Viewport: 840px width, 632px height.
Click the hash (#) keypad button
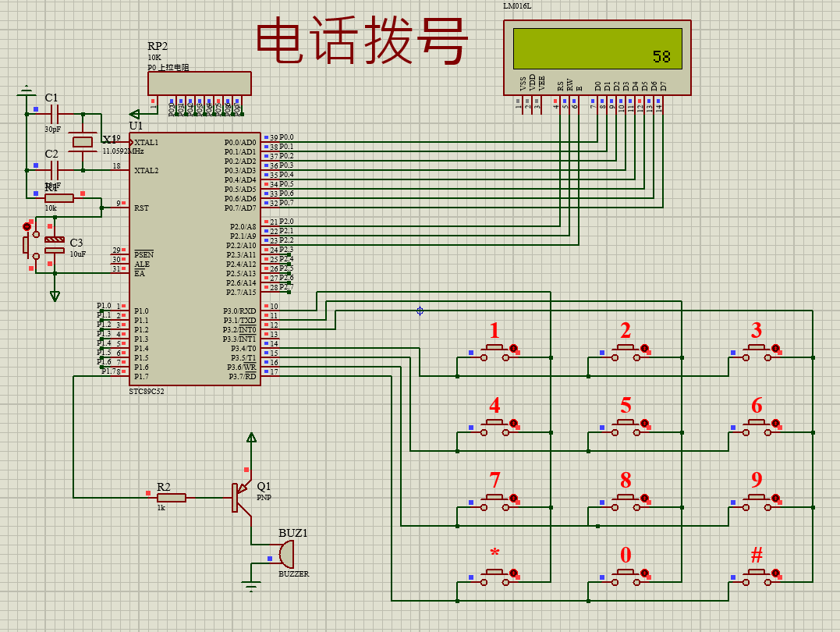[757, 577]
